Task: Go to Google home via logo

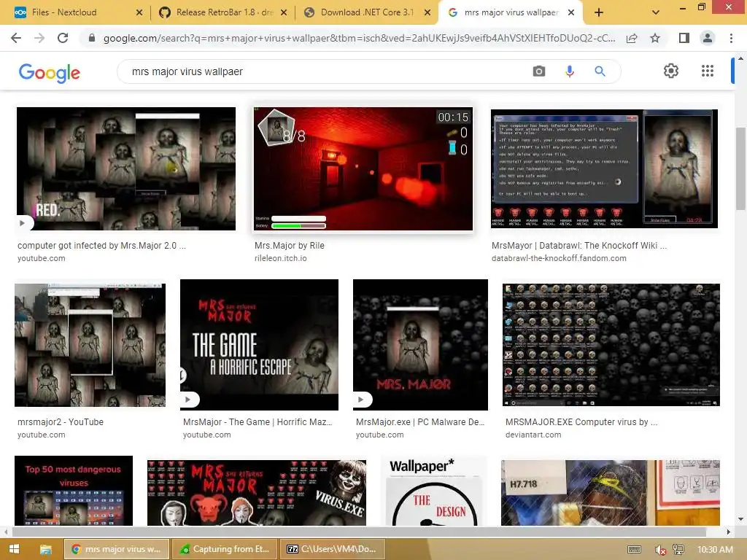Action: [50, 73]
